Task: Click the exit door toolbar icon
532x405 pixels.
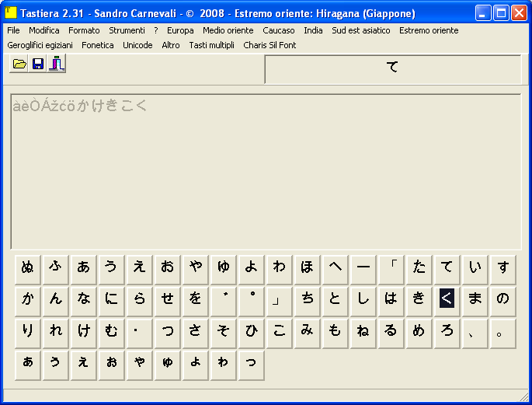Action: [x=57, y=64]
